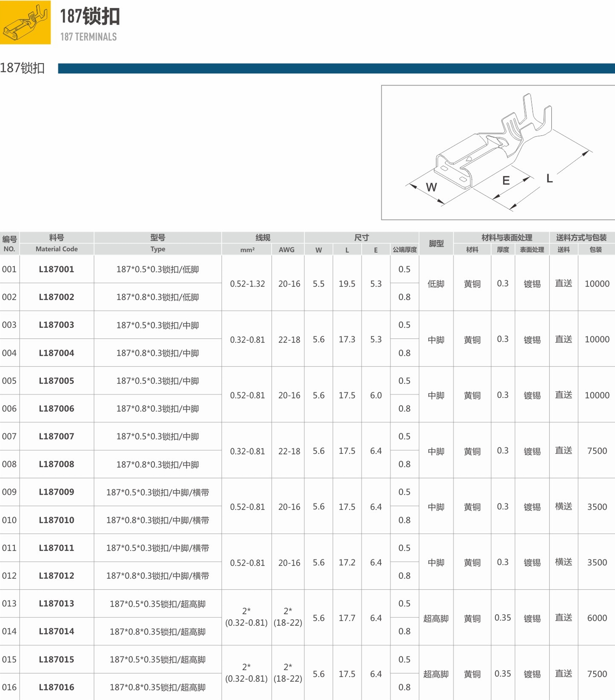Click the 低脚 pin type cell

coord(436,284)
